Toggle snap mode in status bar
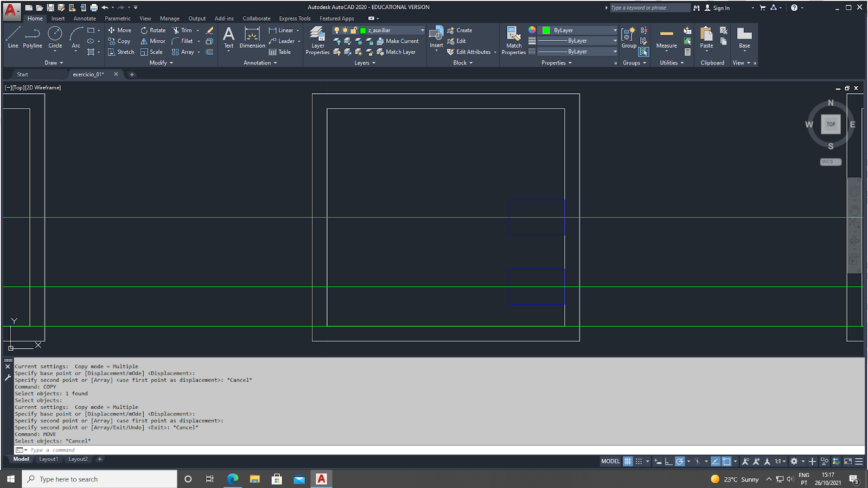Viewport: 868px width, 488px height. point(639,461)
